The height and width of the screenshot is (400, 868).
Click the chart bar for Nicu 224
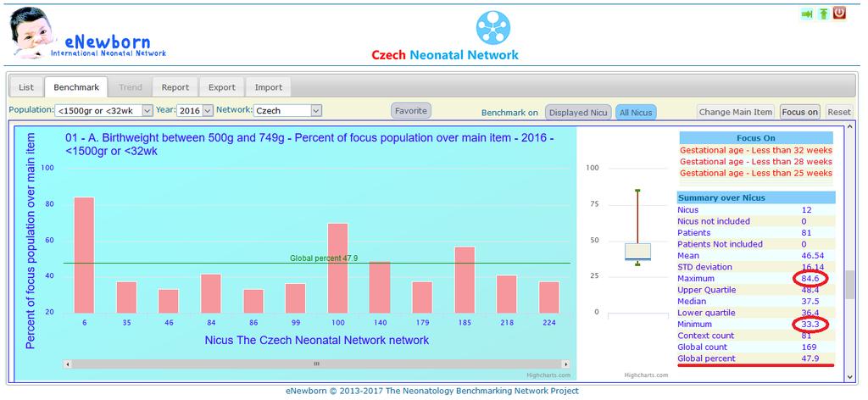coord(549,297)
